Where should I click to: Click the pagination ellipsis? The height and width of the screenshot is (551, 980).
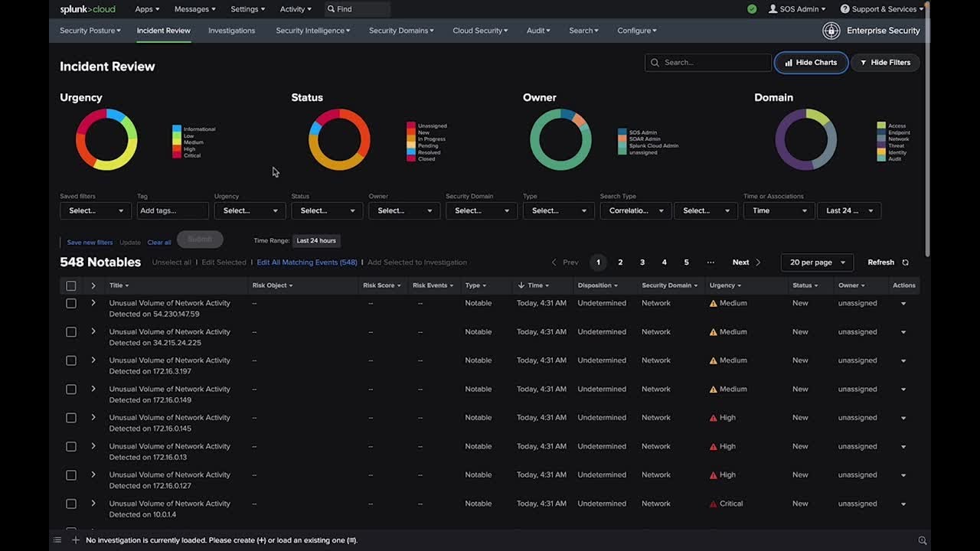(x=710, y=262)
